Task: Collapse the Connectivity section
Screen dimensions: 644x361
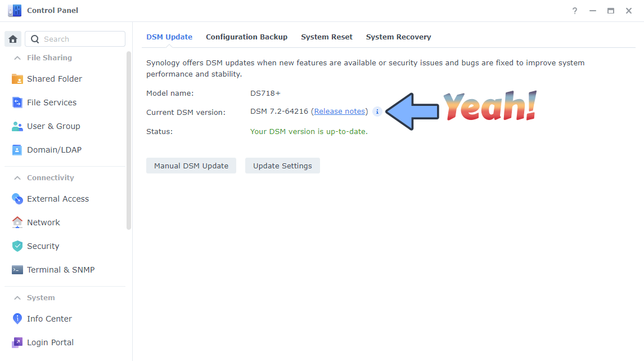Action: pos(17,178)
